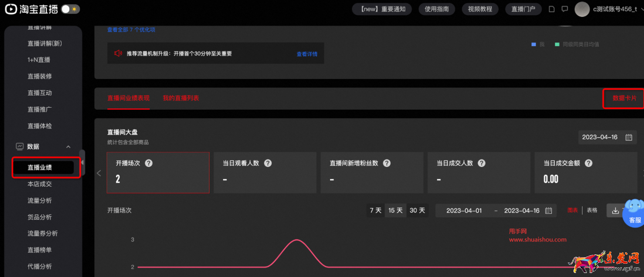Click the red speaker announcement icon
644x277 pixels.
118,53
